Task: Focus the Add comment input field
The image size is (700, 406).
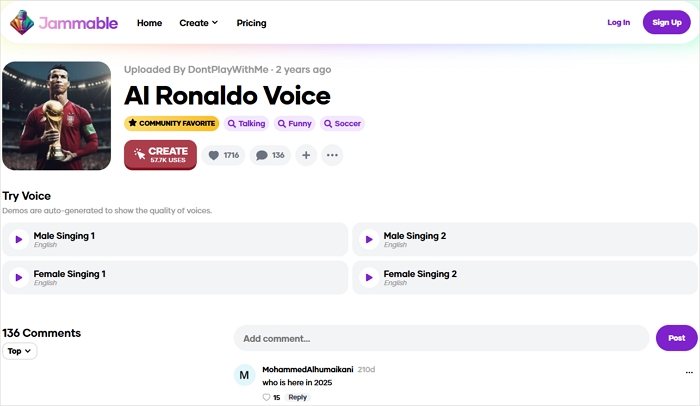Action: tap(442, 338)
